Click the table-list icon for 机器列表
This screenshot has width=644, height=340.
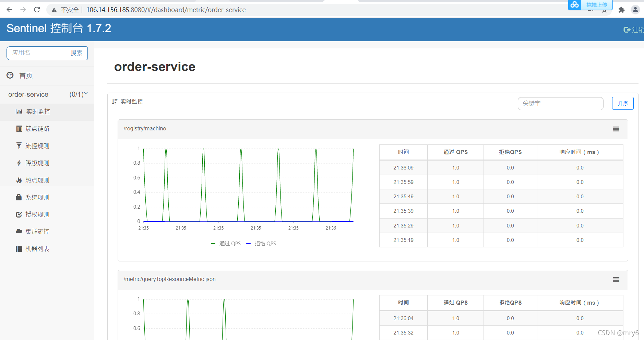coord(19,249)
